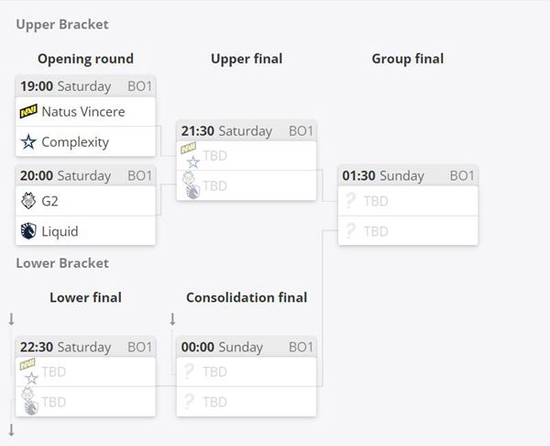Screen dimensions: 550x446
Task: Select the Liquid team row
Action: pyautogui.click(x=86, y=231)
